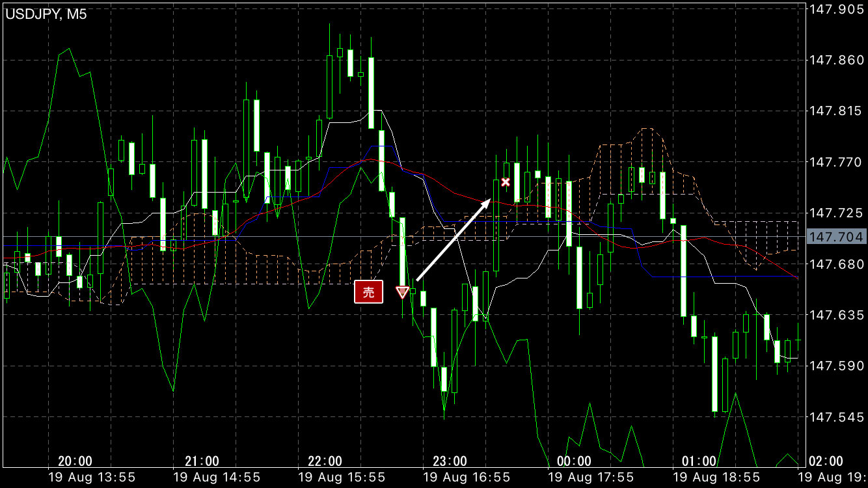Click the 20:00 time axis label

[75, 461]
